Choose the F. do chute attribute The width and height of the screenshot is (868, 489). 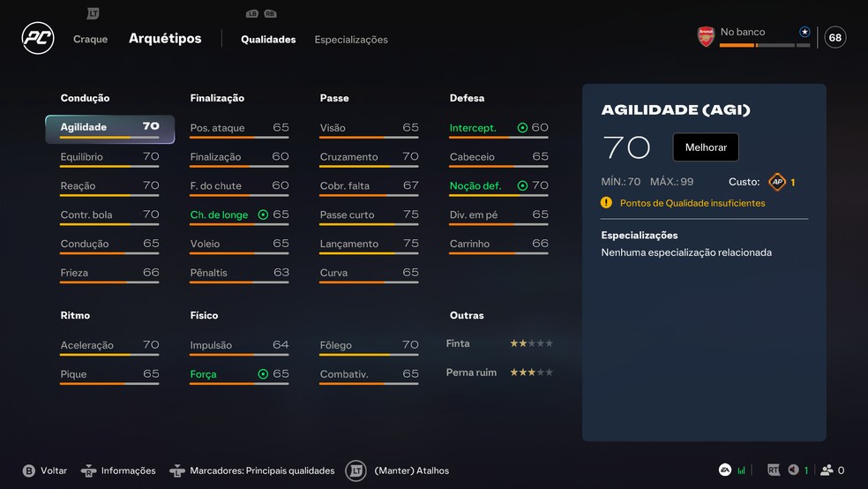[239, 186]
